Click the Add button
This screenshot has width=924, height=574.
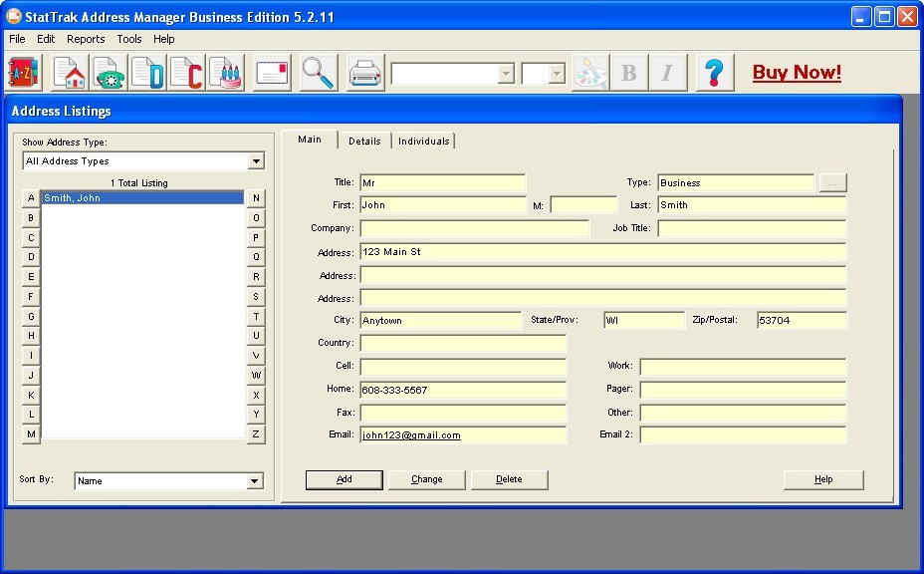coord(345,479)
